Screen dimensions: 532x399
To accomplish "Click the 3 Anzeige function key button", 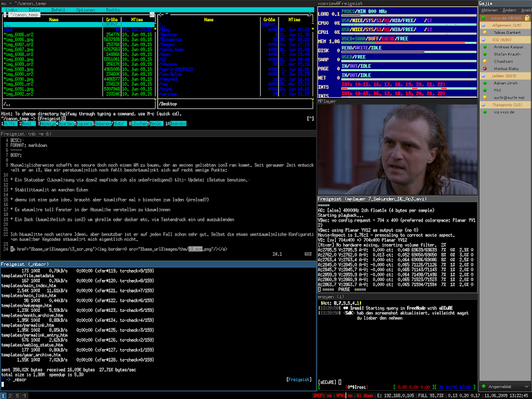I will tap(47, 124).
